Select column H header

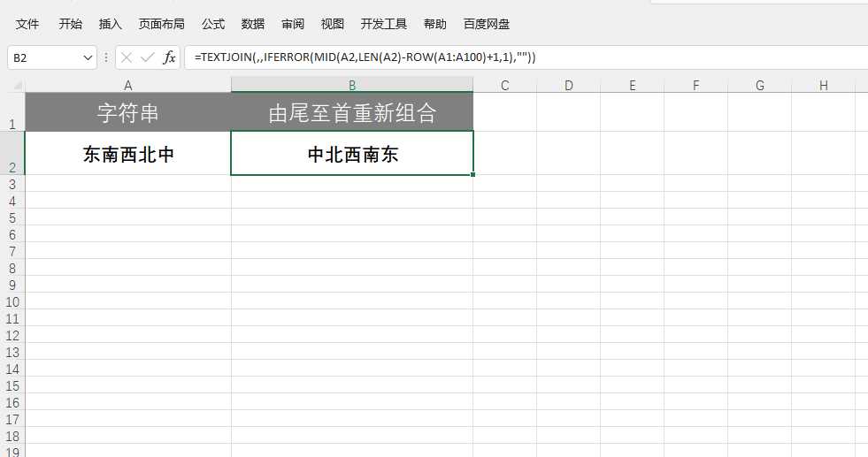coord(823,85)
